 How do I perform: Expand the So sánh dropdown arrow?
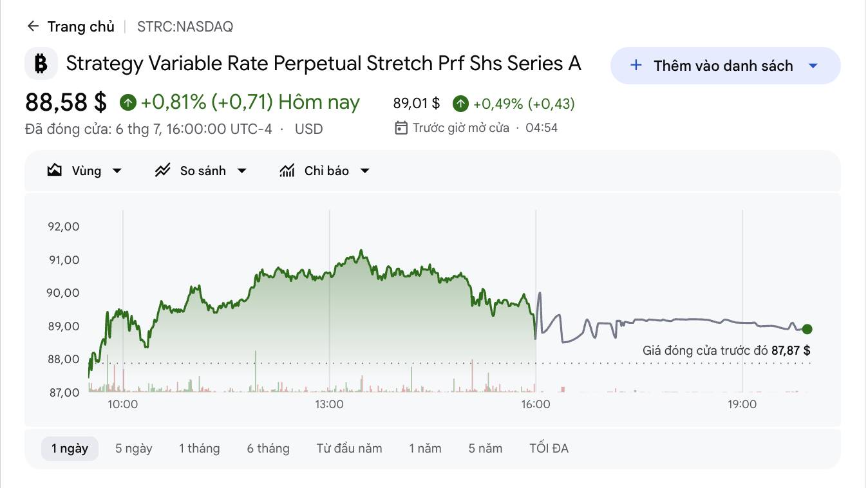pyautogui.click(x=242, y=171)
